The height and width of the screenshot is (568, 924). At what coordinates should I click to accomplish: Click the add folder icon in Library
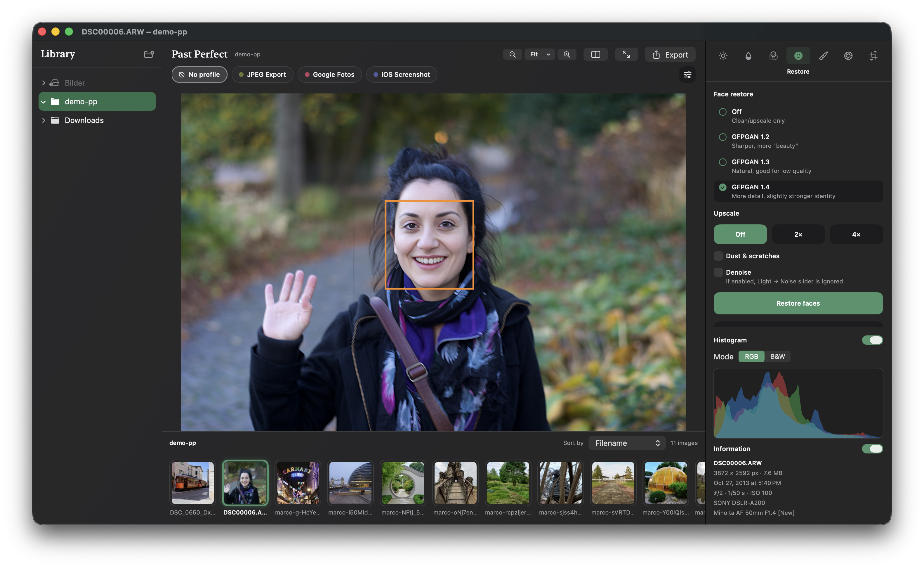tap(149, 54)
